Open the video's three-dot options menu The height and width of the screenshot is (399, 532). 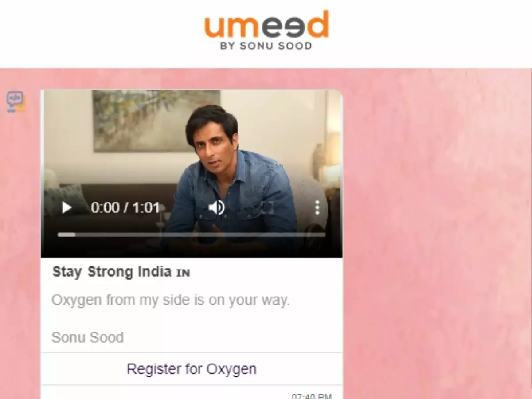(x=317, y=207)
